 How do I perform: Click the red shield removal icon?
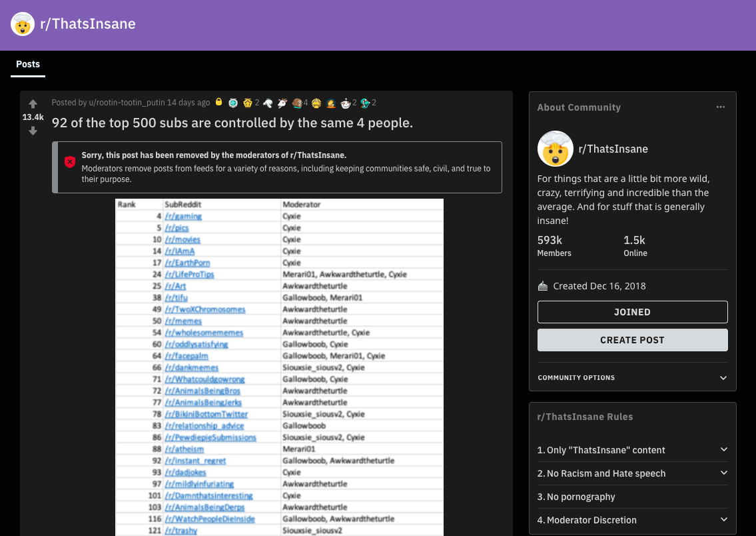(70, 162)
